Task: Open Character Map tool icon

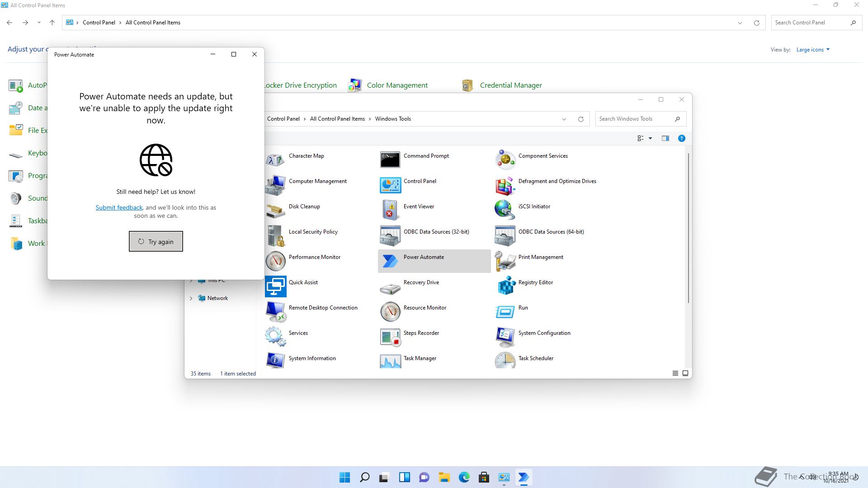Action: (275, 160)
